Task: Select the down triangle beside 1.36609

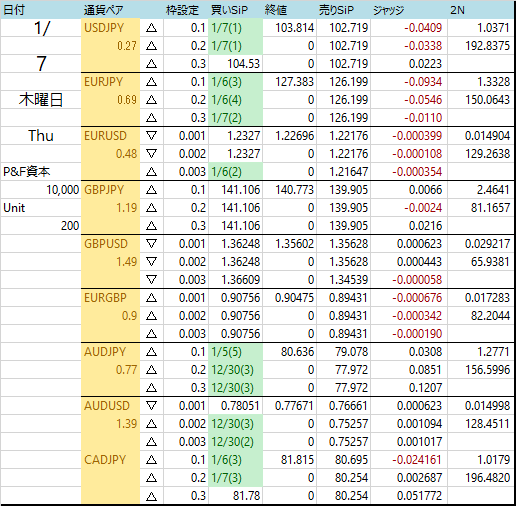Action: pos(151,280)
